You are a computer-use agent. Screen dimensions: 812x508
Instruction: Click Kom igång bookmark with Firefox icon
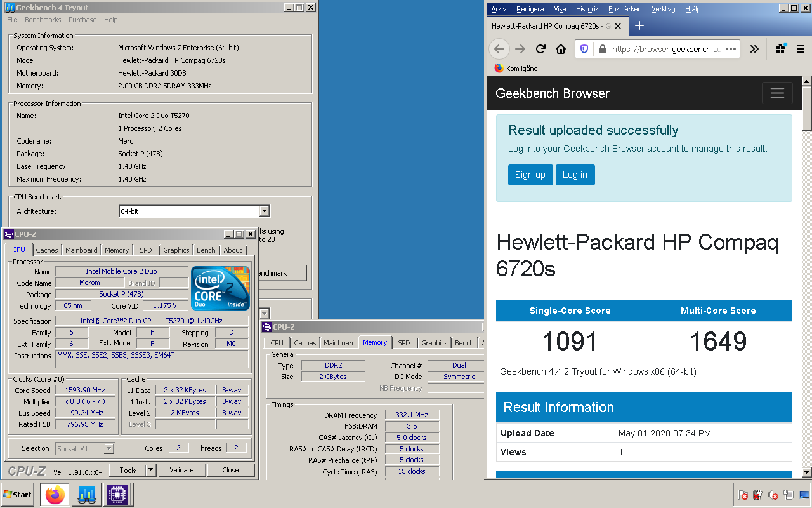tap(515, 69)
